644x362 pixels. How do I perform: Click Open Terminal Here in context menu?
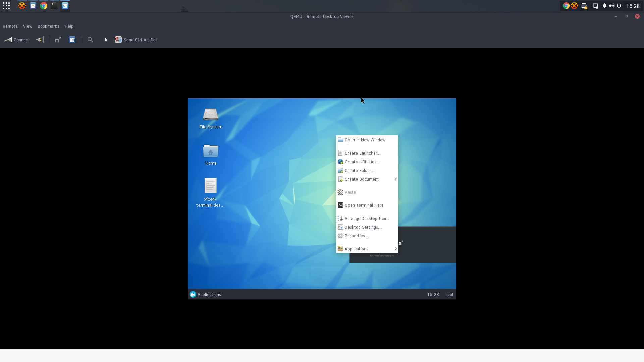click(367, 205)
